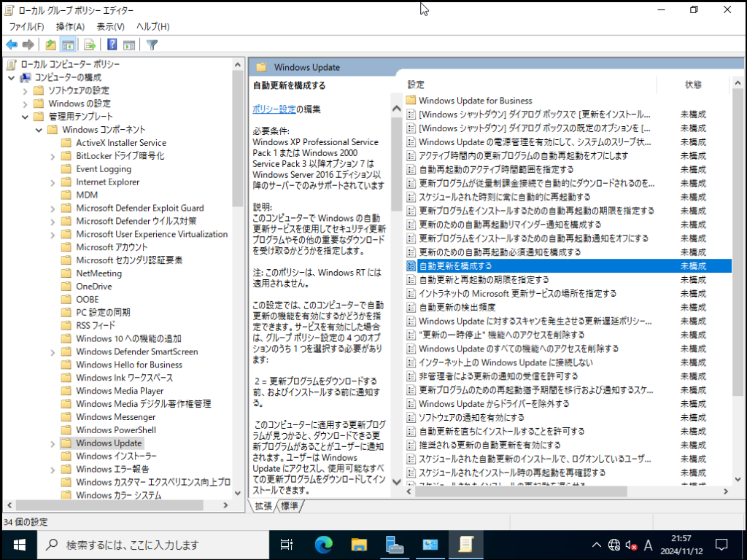Click the Filter funnel icon in the toolbar
The height and width of the screenshot is (560, 747).
pyautogui.click(x=152, y=44)
